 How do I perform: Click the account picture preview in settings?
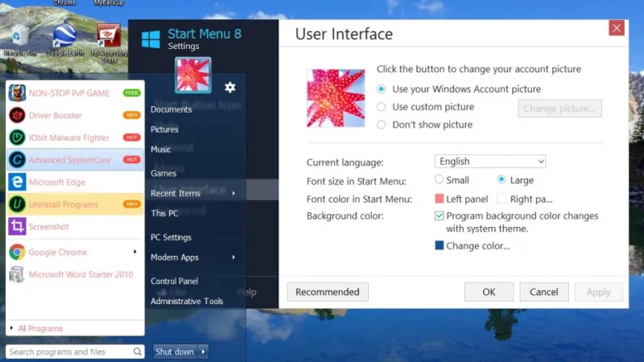tap(336, 98)
